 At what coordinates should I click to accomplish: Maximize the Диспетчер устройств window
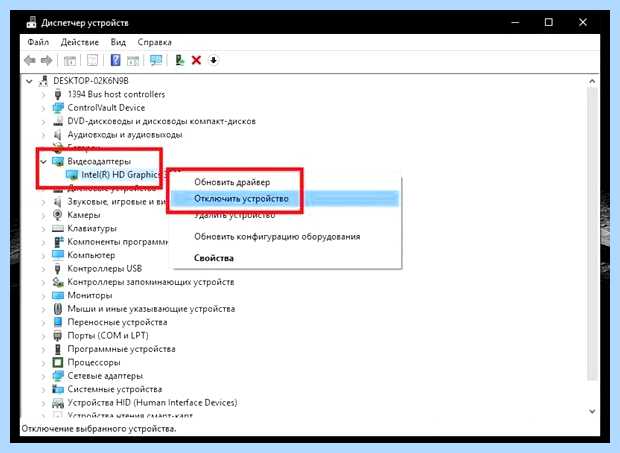[x=548, y=22]
